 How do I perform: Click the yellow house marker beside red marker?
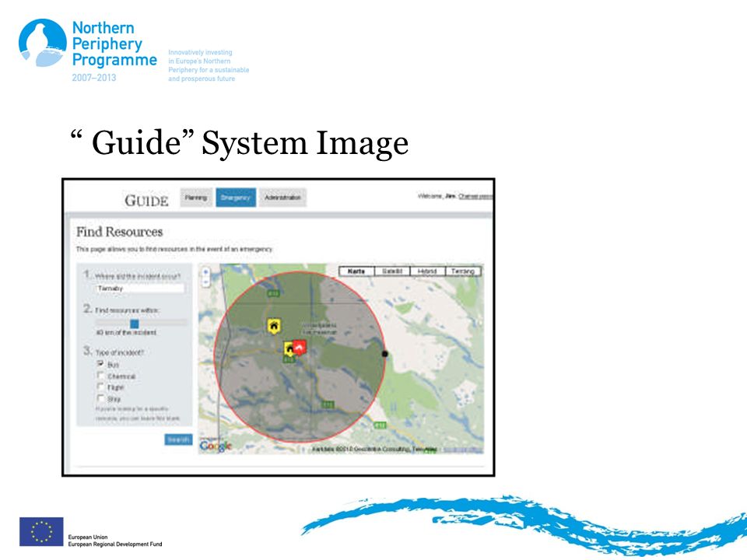289,349
